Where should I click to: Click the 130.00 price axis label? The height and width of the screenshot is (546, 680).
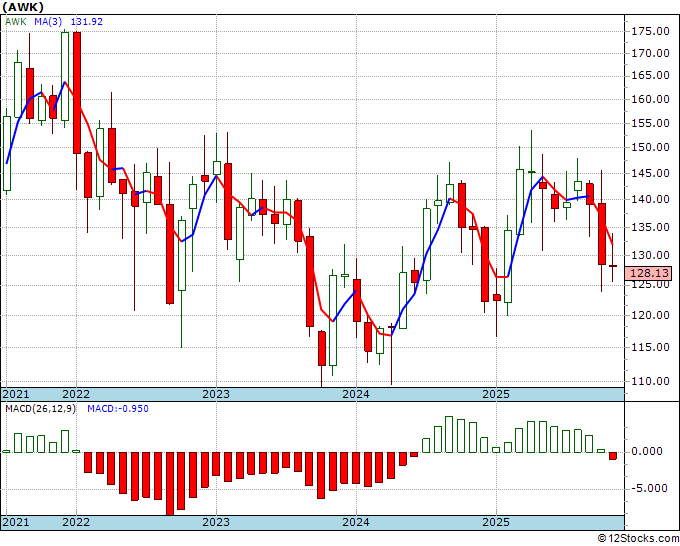[650, 255]
